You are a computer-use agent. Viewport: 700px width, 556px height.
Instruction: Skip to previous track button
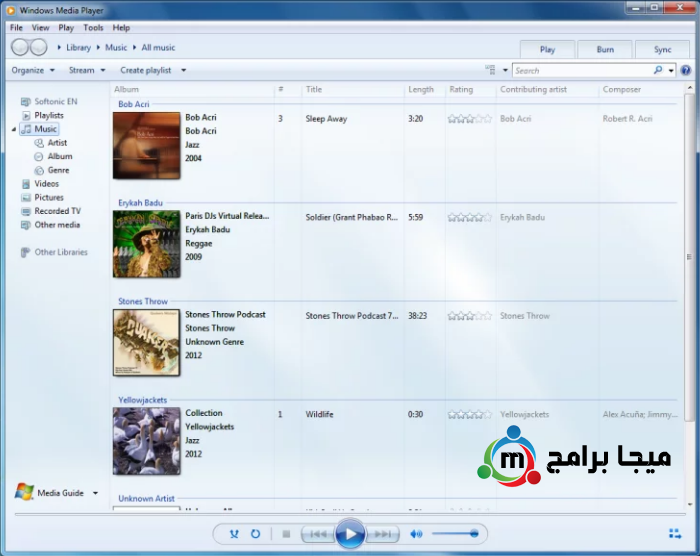(x=318, y=534)
